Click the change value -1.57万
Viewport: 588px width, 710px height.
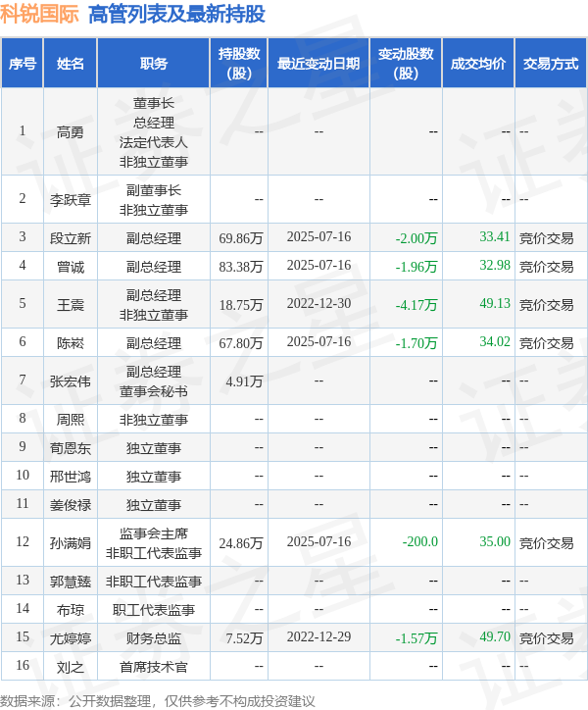(416, 638)
